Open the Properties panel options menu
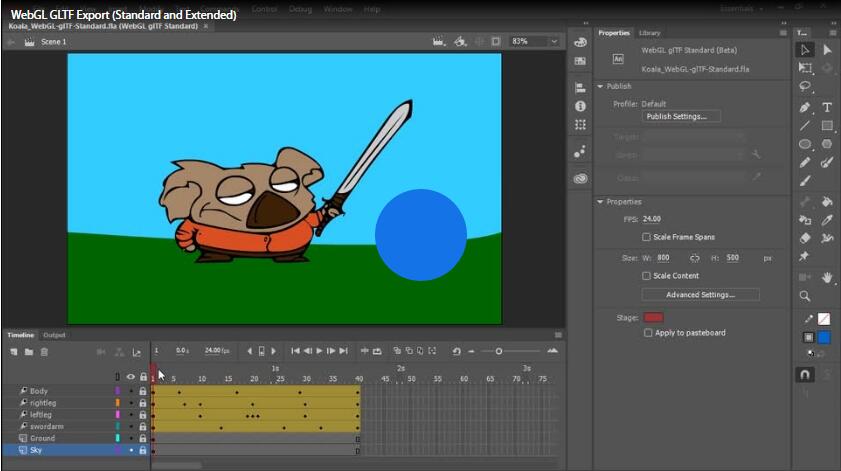The image size is (841, 471). pos(783,33)
